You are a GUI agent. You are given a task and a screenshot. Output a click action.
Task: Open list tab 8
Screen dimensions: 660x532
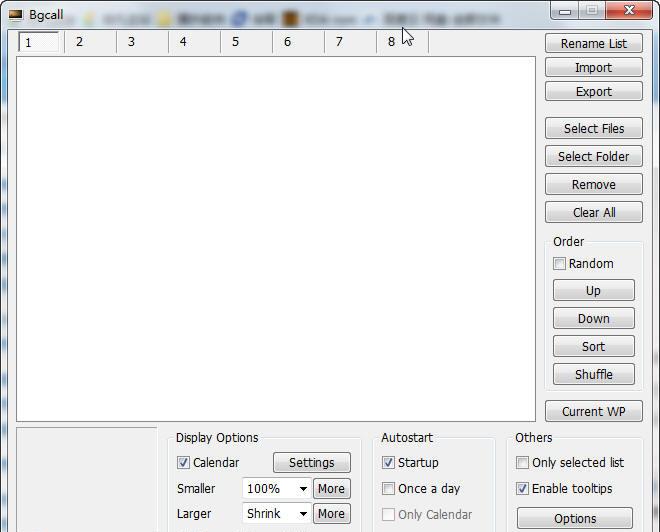[x=392, y=42]
